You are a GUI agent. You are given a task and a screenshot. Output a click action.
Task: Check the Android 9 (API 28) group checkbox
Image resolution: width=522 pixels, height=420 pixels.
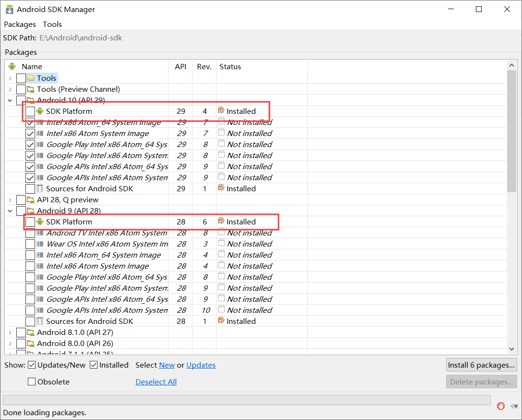(x=21, y=211)
